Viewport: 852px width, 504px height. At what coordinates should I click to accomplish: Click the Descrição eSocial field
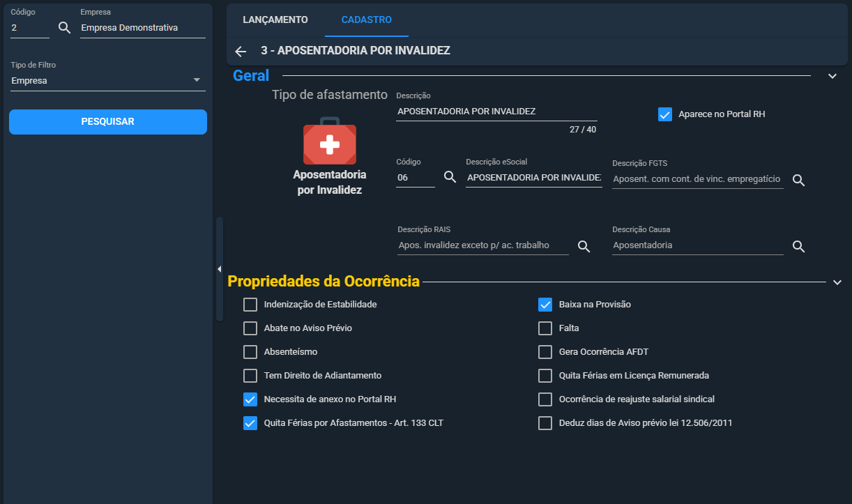(x=534, y=178)
